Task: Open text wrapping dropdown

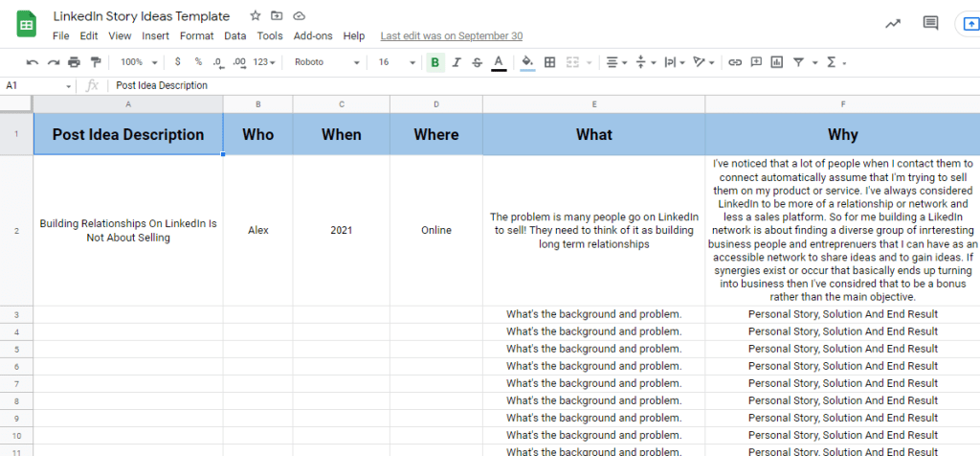Action: pyautogui.click(x=675, y=62)
